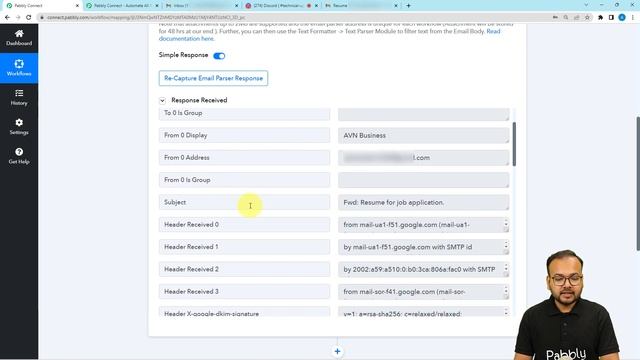Open the Chrome three-dot menu
The width and height of the screenshot is (640, 360).
(x=633, y=18)
